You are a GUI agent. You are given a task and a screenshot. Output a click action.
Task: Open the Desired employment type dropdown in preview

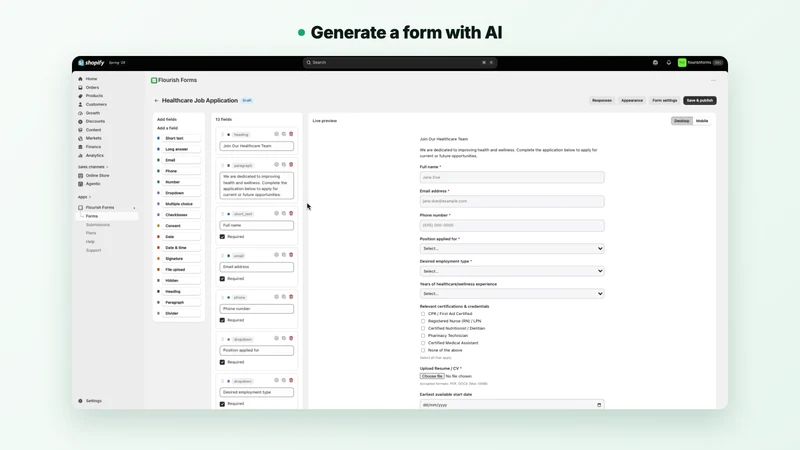tap(512, 271)
